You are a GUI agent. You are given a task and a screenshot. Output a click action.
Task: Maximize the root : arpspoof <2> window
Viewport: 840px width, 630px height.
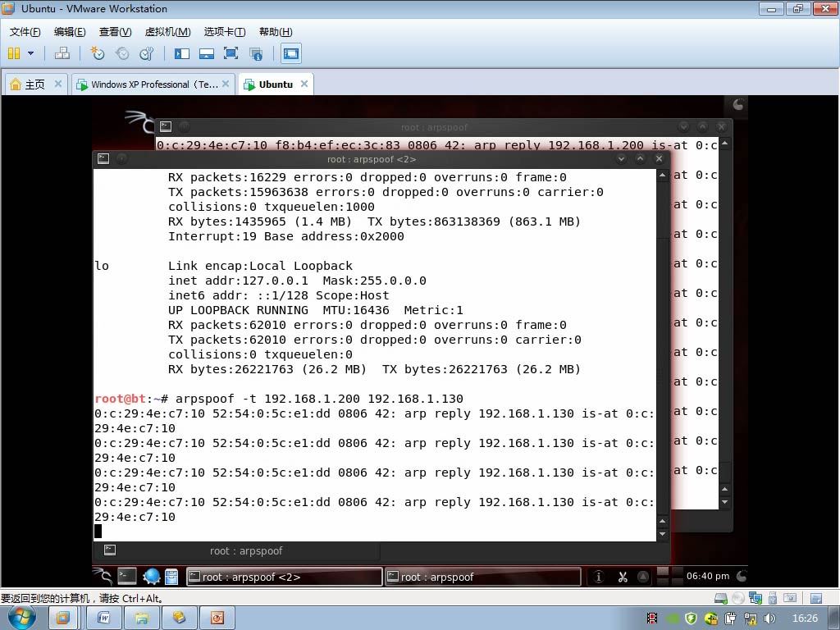(640, 158)
